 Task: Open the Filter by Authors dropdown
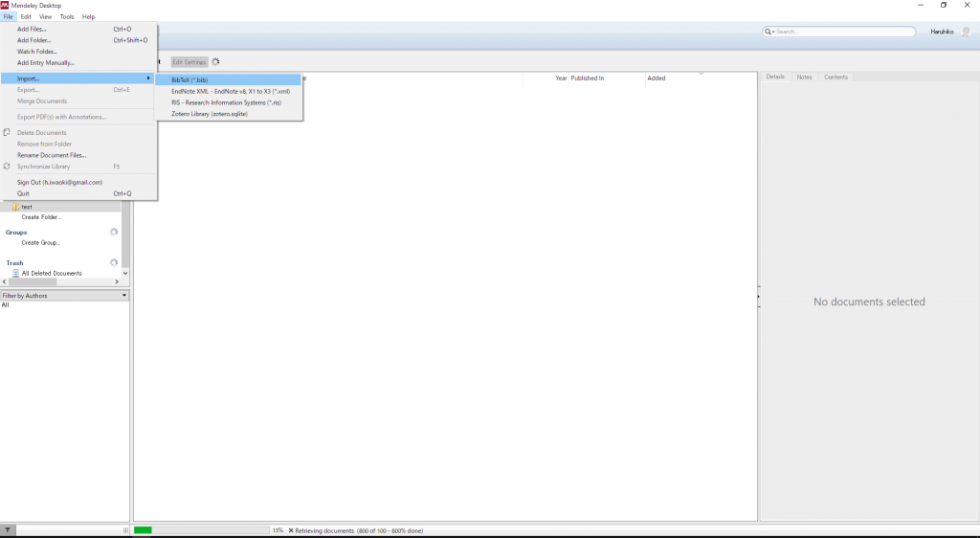click(64, 295)
